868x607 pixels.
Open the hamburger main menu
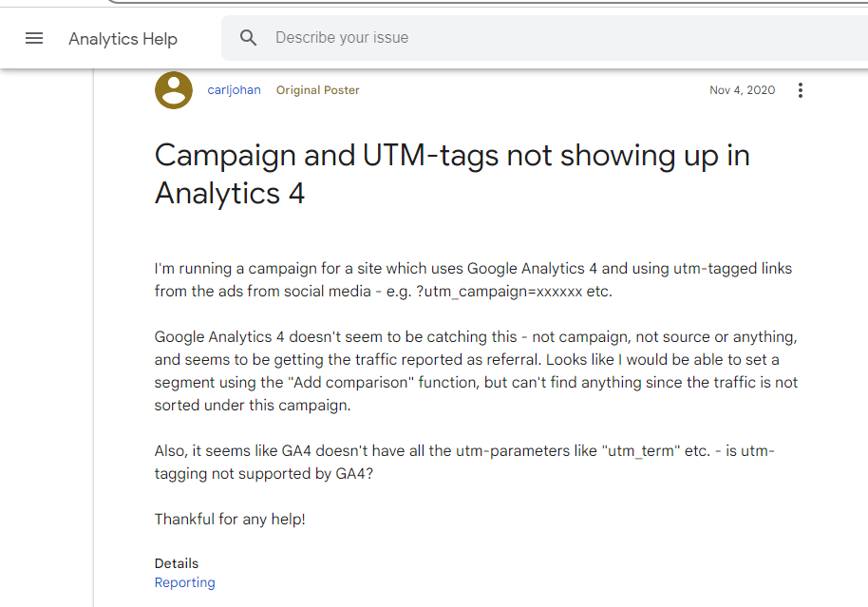pyautogui.click(x=34, y=38)
